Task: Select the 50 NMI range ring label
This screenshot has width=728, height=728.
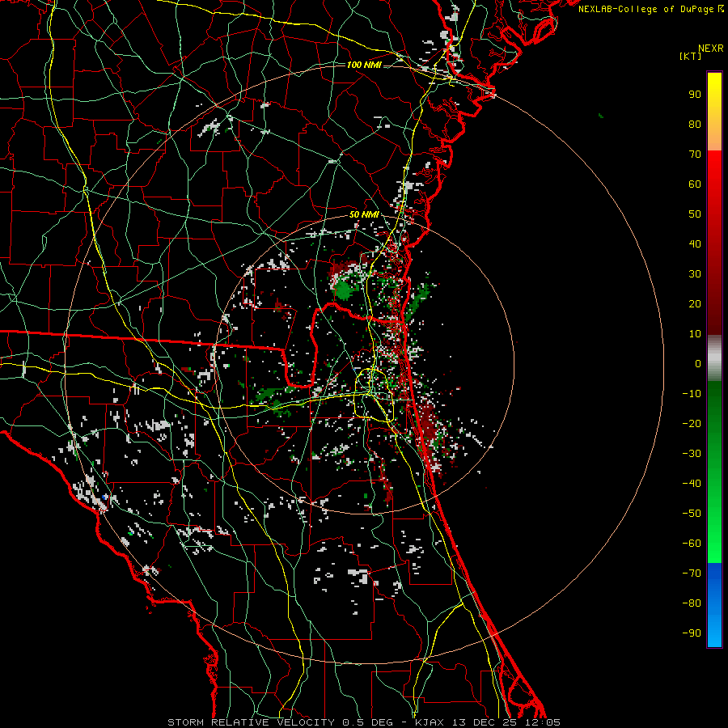Action: (x=364, y=214)
